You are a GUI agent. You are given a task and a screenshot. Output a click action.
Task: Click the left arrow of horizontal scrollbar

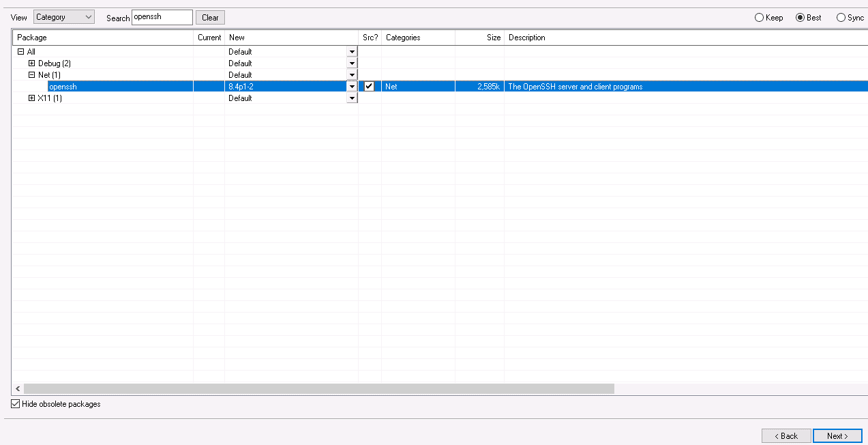18,388
